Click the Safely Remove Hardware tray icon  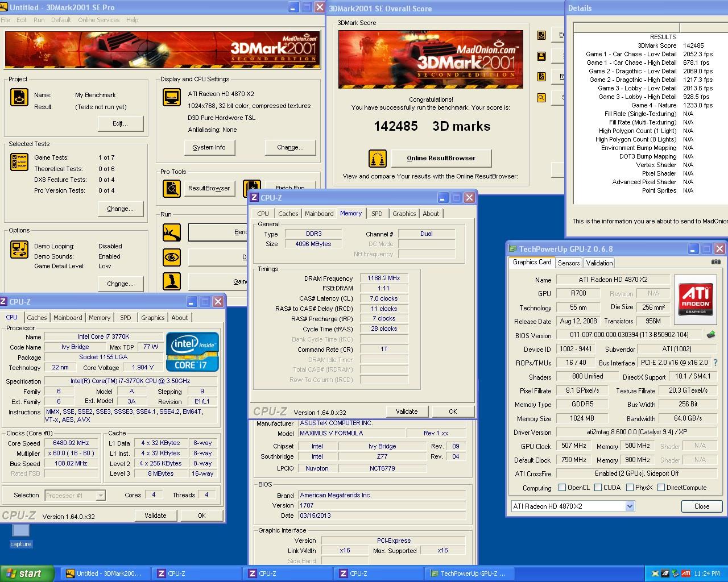pos(675,573)
